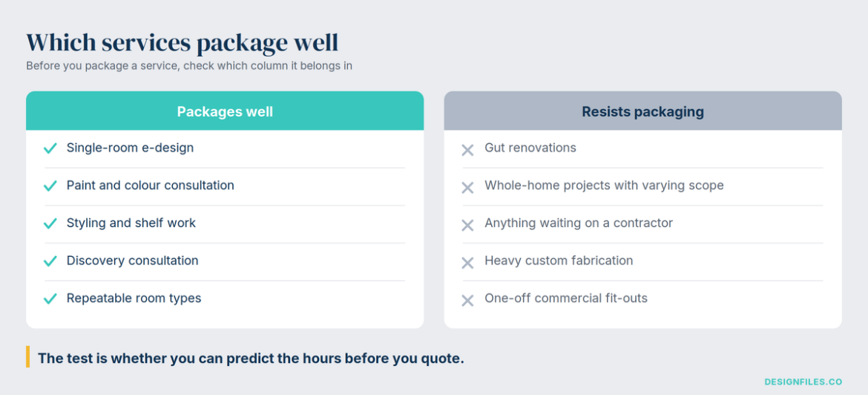Select the Repeatable room types text
The height and width of the screenshot is (395, 868).
(134, 298)
